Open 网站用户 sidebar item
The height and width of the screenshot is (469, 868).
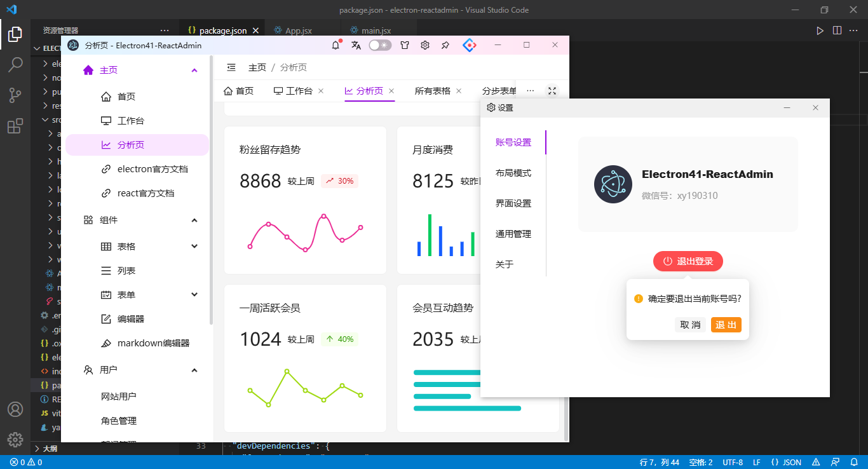pos(137,397)
